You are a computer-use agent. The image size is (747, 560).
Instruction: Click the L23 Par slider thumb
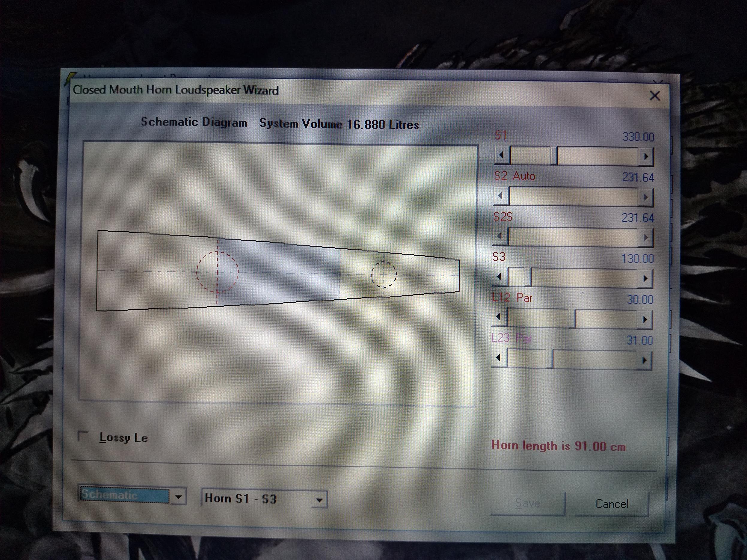click(x=550, y=359)
